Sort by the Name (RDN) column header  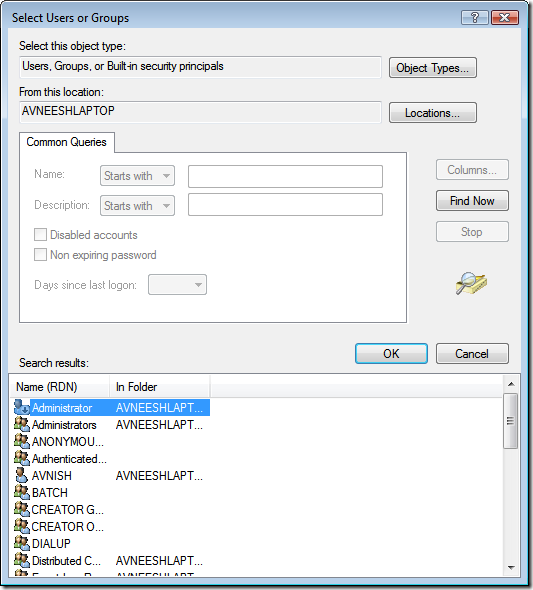point(60,386)
